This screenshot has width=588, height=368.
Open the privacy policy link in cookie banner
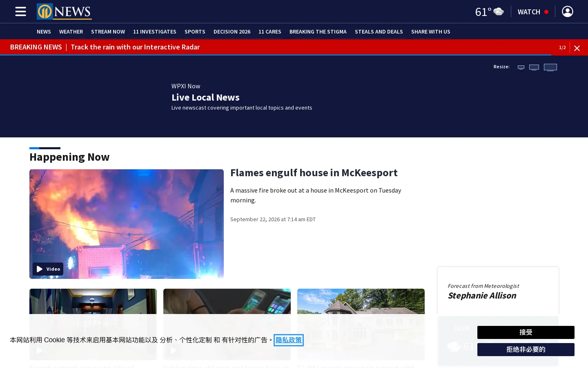[289, 340]
